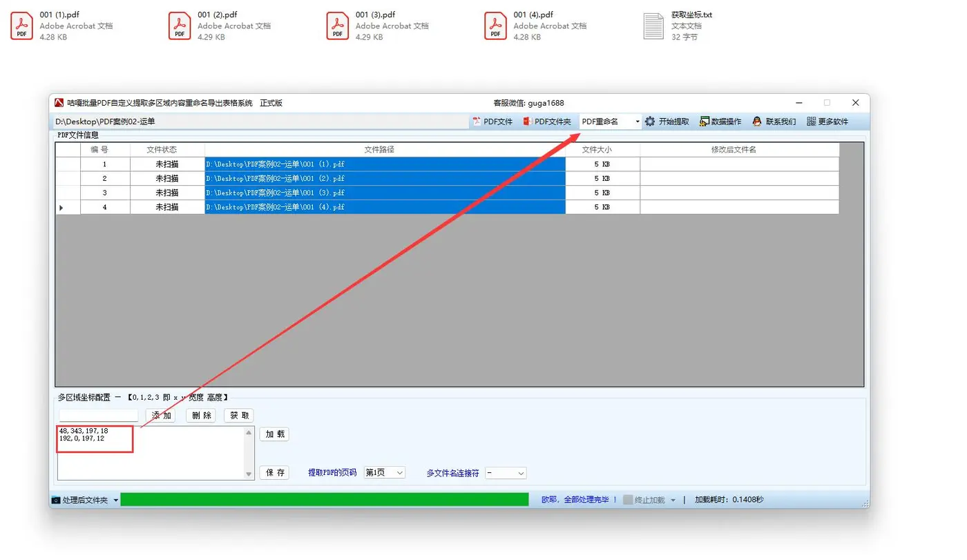
Task: Click the 修改后文件名 column header
Action: pyautogui.click(x=739, y=150)
